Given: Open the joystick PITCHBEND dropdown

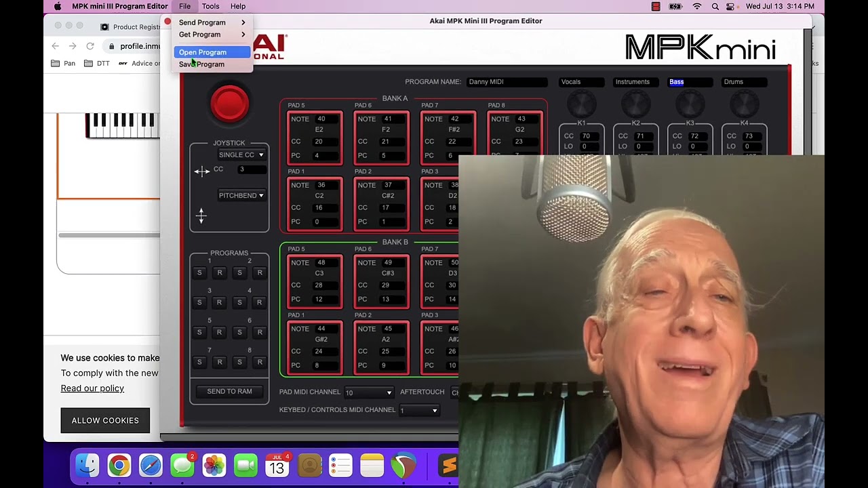Looking at the screenshot, I should [241, 195].
